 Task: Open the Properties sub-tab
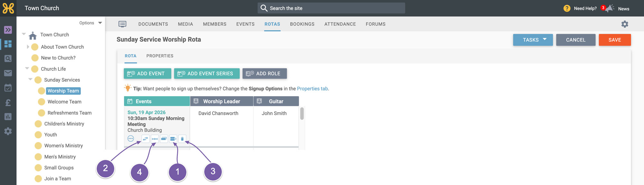tap(160, 56)
